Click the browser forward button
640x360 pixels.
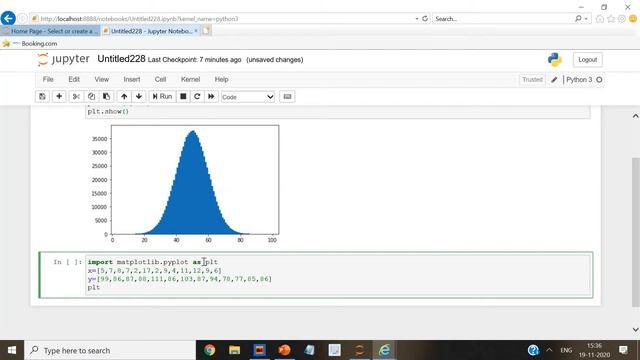(22, 19)
